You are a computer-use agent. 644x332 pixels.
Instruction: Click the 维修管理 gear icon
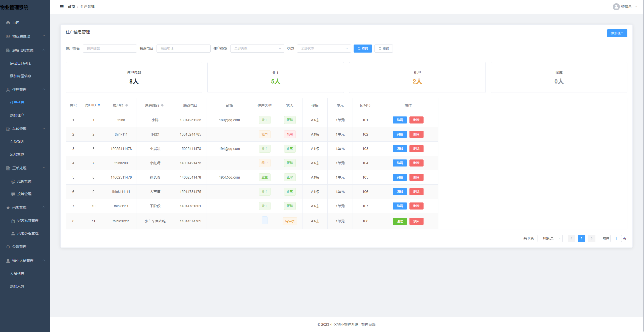tap(13, 182)
